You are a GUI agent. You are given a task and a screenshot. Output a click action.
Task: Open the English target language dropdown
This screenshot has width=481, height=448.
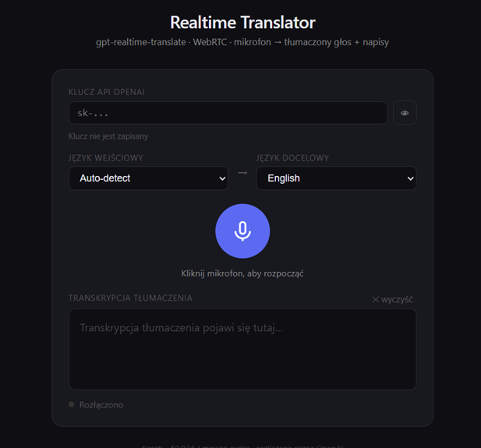[x=336, y=178]
